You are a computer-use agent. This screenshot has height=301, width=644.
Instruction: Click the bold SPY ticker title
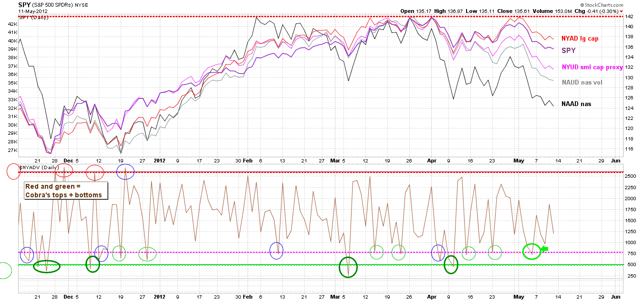point(25,4)
